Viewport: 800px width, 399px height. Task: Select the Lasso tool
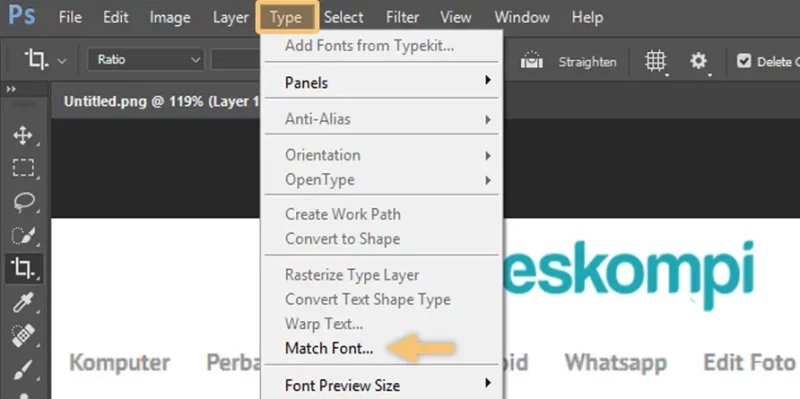pyautogui.click(x=23, y=203)
